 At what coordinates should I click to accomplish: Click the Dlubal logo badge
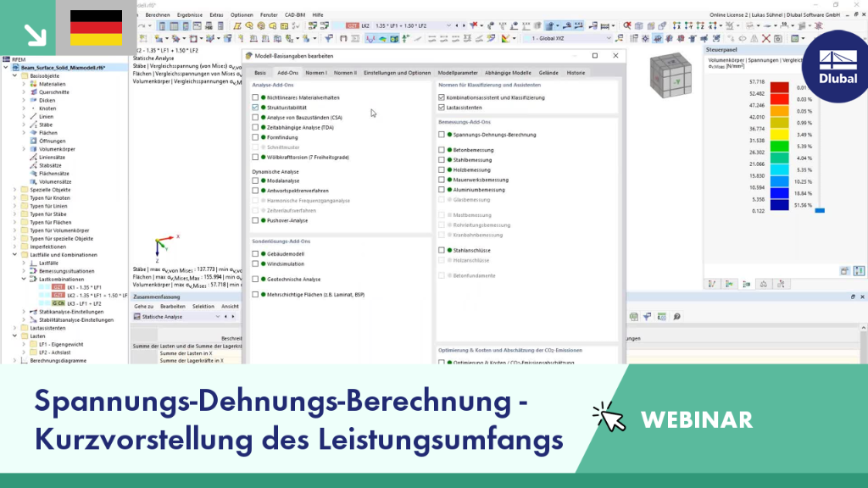coord(837,66)
